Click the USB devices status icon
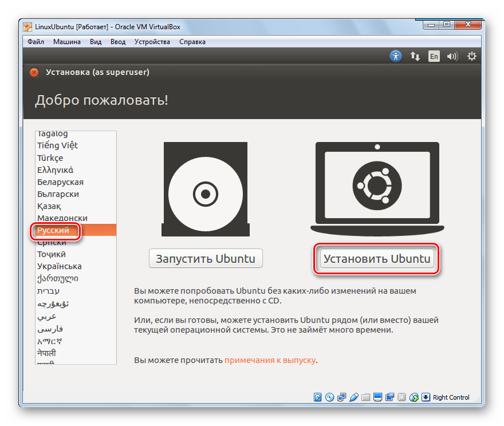The height and width of the screenshot is (426, 504). [x=354, y=397]
